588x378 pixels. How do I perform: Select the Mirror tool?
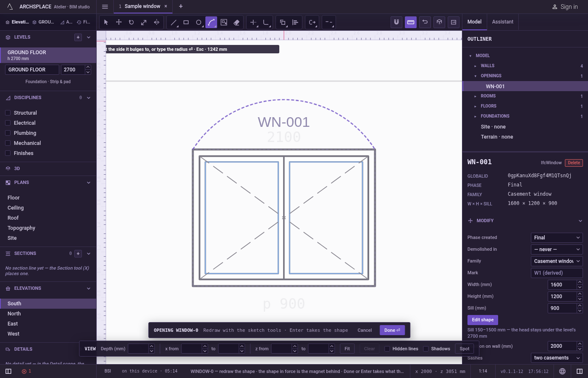(157, 22)
